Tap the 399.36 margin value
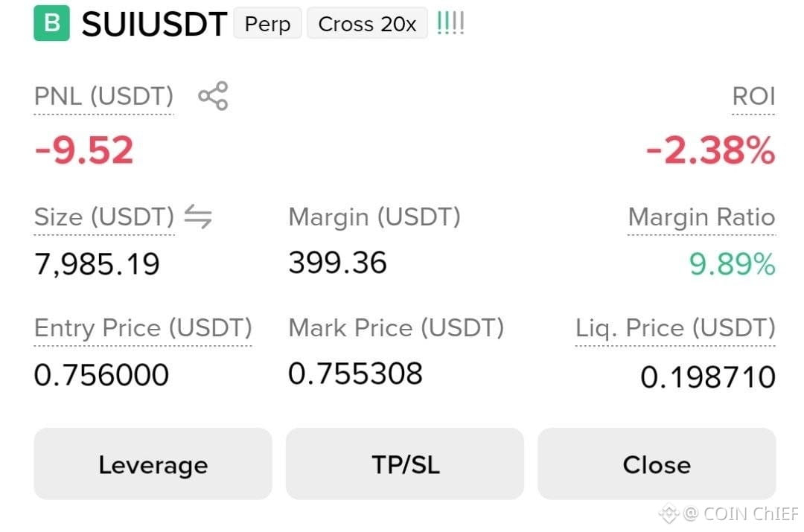Screen dimensions: 804x532 coord(337,263)
